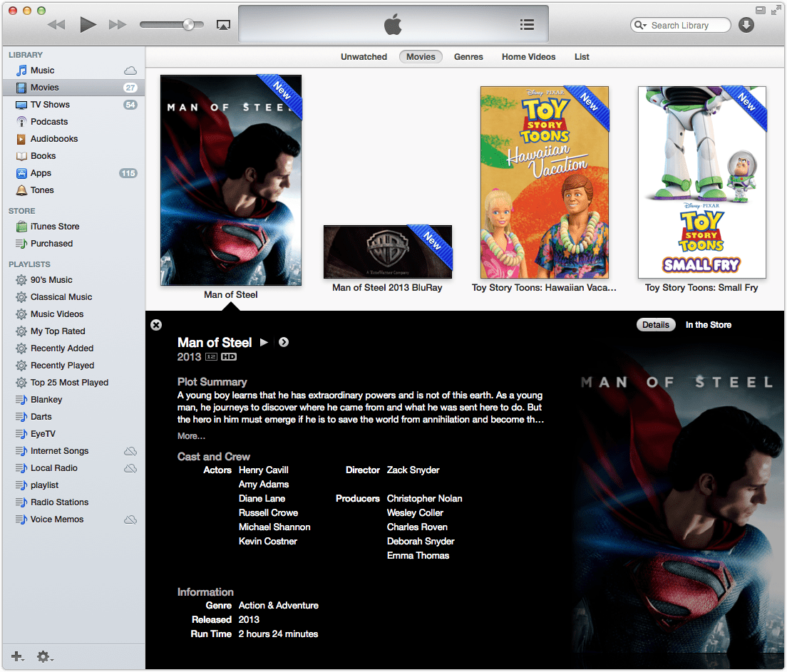Open the search magnifier options dropdown

click(x=640, y=25)
